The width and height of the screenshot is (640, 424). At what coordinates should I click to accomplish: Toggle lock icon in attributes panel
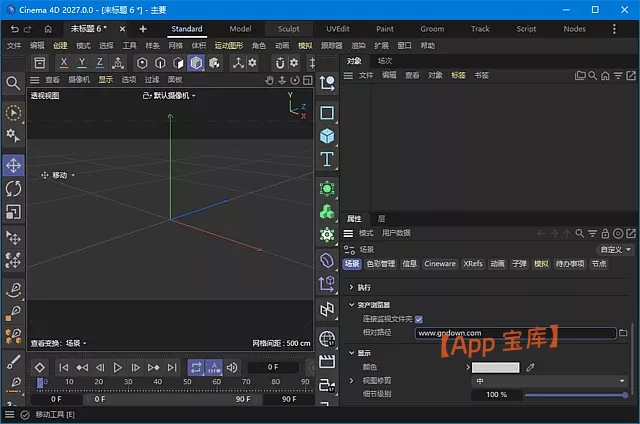tap(605, 233)
